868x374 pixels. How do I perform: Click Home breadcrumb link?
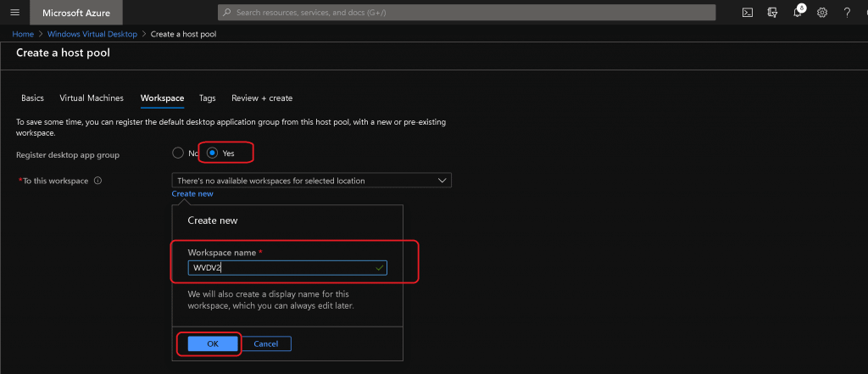23,34
